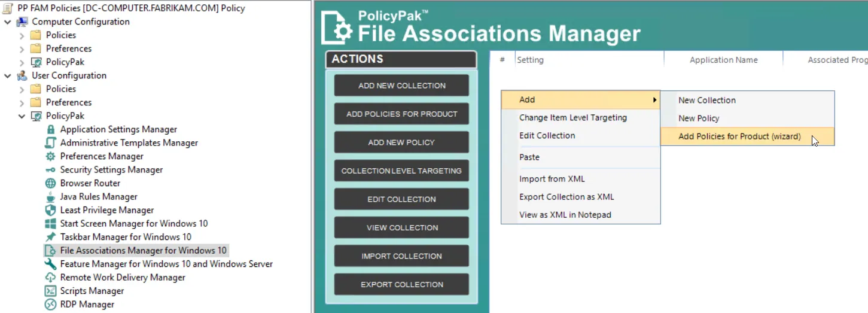This screenshot has width=868, height=313.
Task: Click the Start Screen Manager Windows logo icon
Action: click(x=50, y=224)
